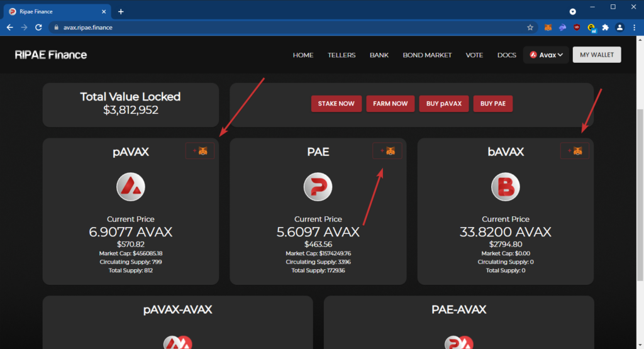Click Market Cap: $456085.18
The height and width of the screenshot is (349, 644).
pos(131,253)
